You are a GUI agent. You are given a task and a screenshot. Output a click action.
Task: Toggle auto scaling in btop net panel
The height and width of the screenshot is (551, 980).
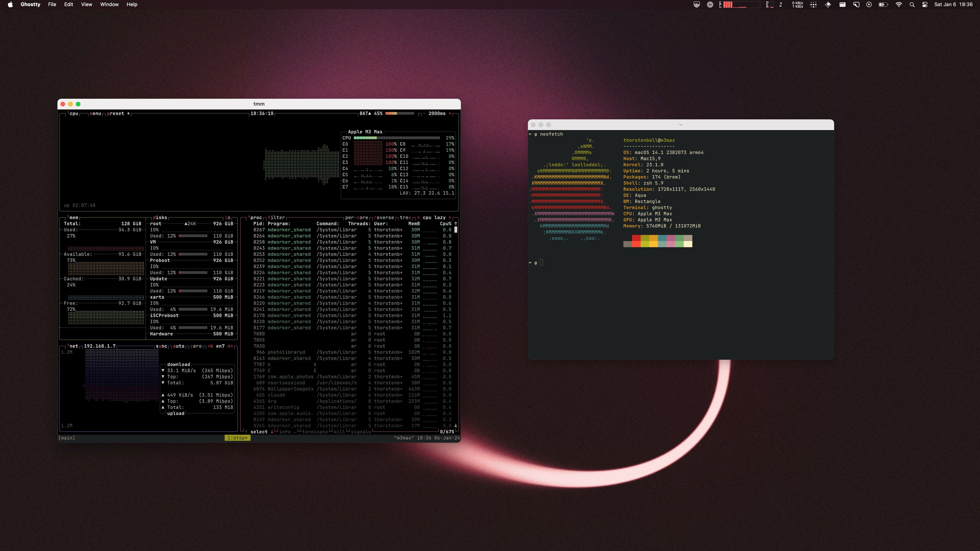pos(179,346)
